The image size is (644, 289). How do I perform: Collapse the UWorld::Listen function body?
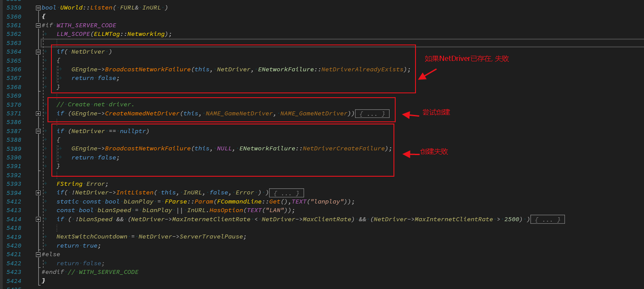click(38, 7)
